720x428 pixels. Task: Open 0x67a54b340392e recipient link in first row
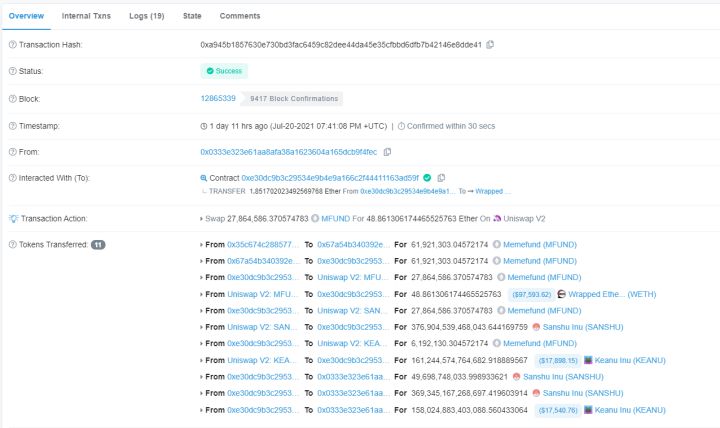(354, 245)
